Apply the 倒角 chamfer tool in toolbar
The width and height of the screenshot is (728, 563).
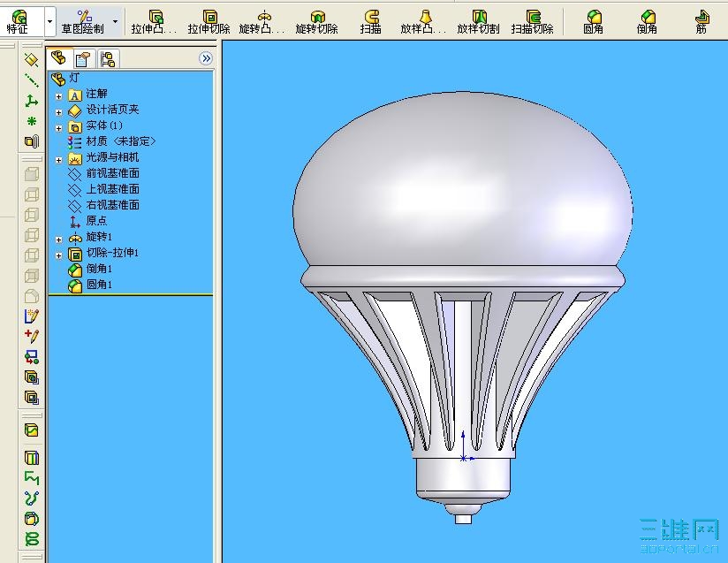(647, 22)
